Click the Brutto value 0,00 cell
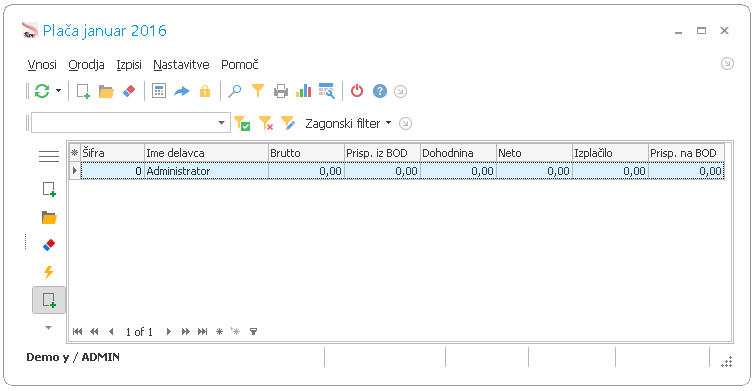The width and height of the screenshot is (752, 391). [306, 171]
